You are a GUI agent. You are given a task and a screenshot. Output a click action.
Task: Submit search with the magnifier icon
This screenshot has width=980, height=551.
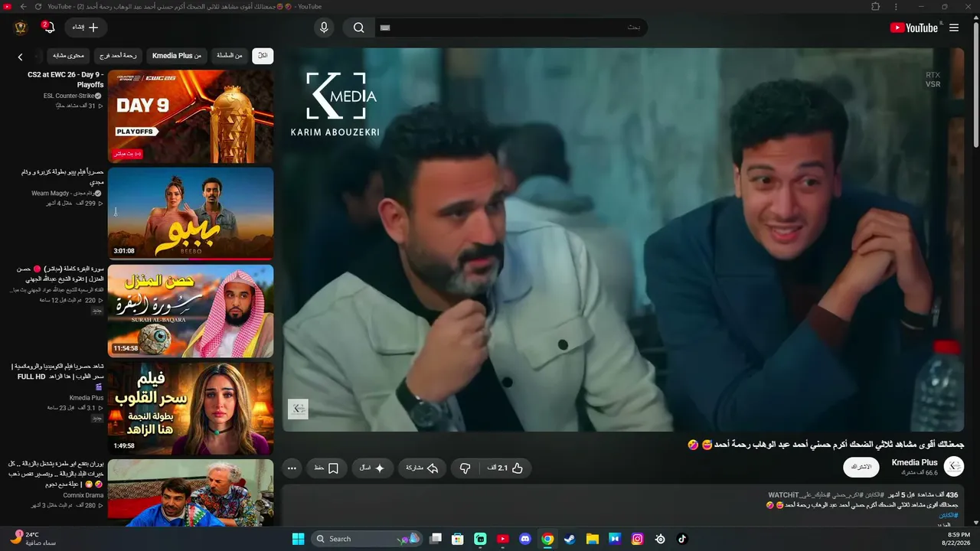358,28
